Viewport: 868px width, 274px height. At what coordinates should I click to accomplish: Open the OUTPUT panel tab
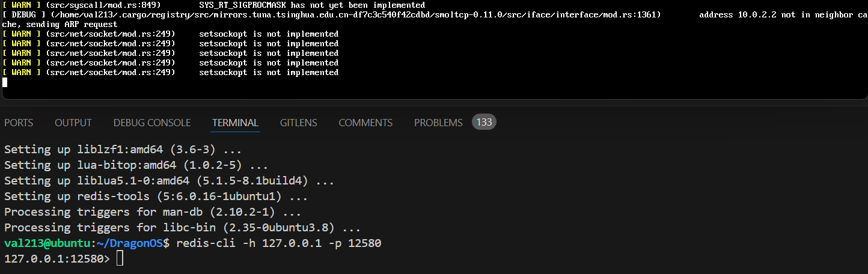pos(73,123)
